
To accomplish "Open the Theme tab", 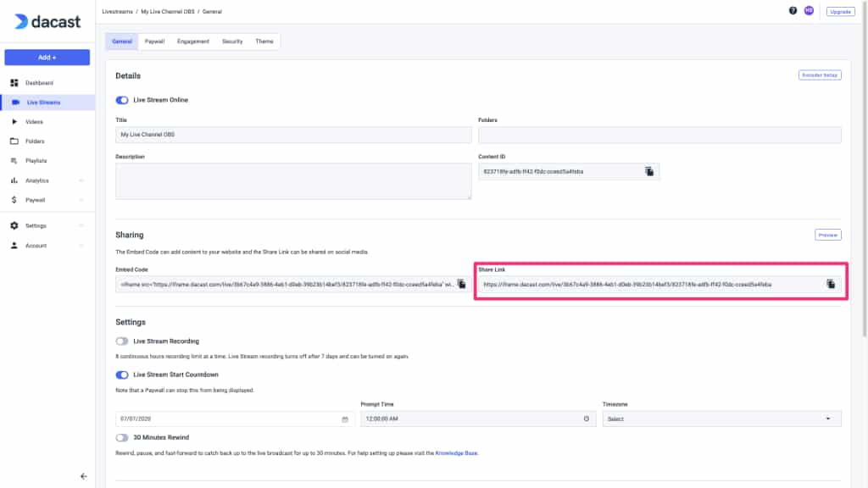I will [264, 42].
